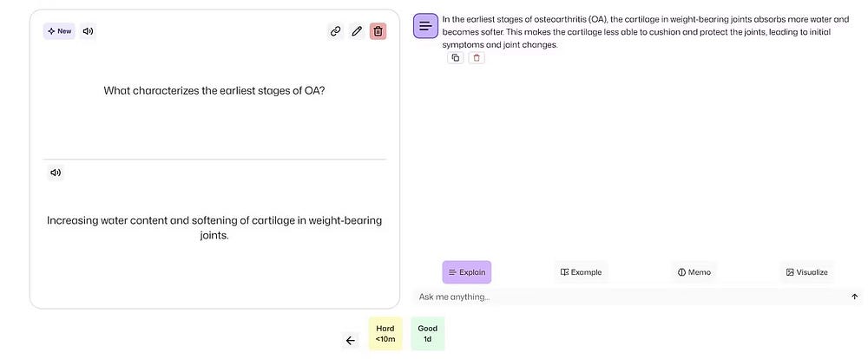
Task: Open the Memo option
Action: click(x=694, y=272)
